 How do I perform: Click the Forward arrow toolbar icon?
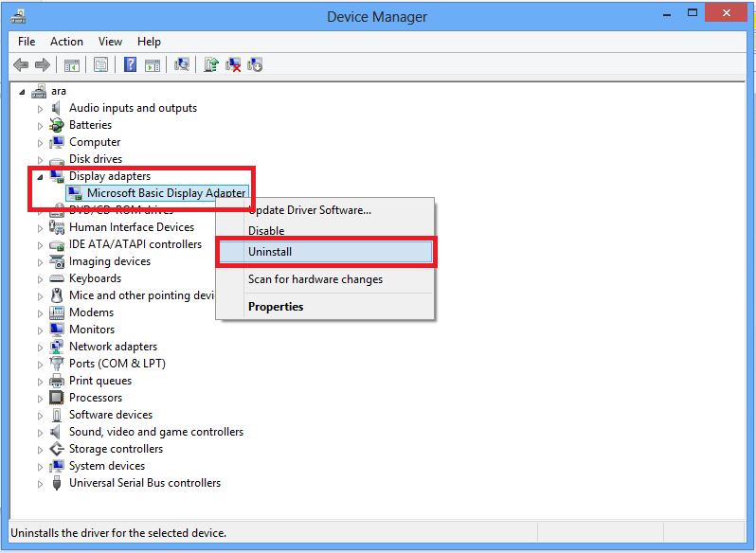click(42, 64)
